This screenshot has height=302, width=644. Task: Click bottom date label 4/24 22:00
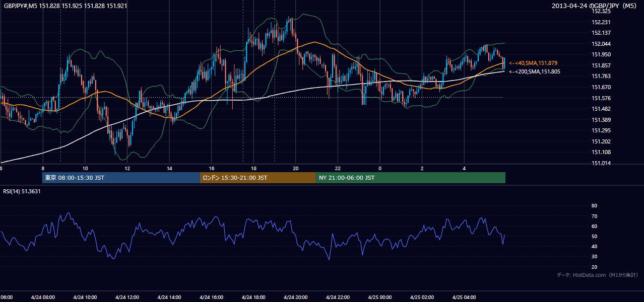pyautogui.click(x=338, y=297)
